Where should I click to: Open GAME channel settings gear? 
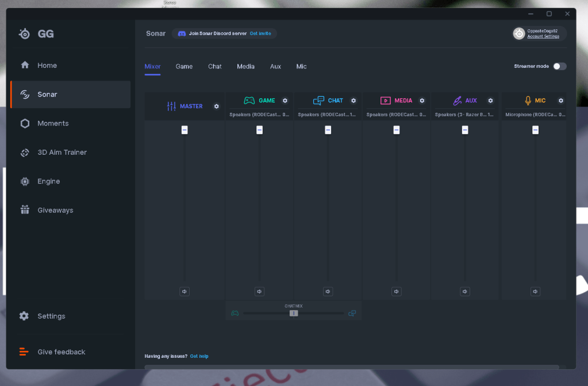click(285, 101)
